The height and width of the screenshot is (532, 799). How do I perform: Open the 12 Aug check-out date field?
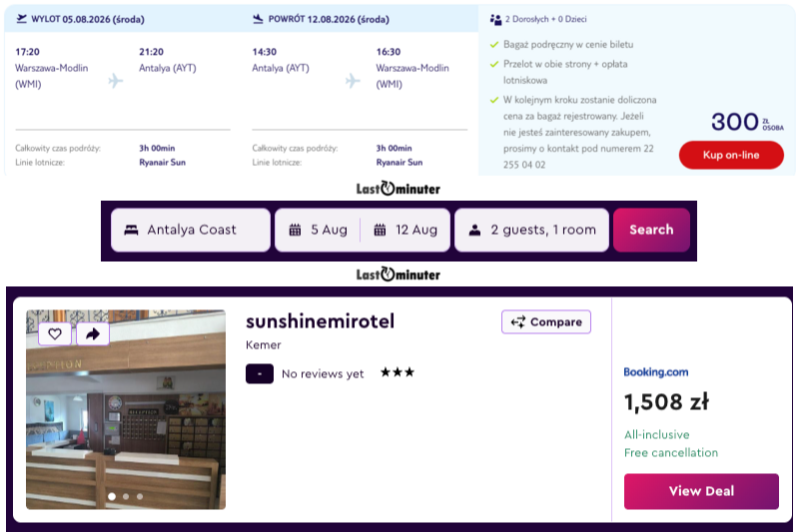coord(405,230)
